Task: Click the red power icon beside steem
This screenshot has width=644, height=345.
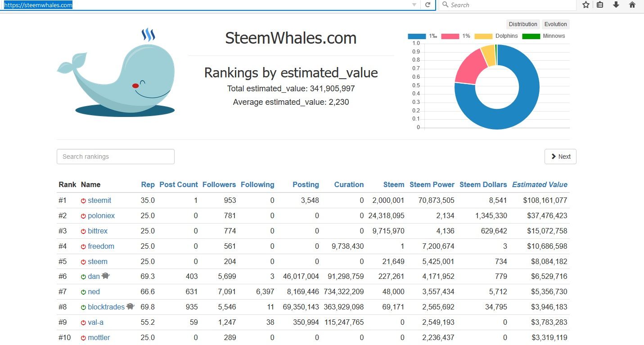Action: pyautogui.click(x=83, y=262)
